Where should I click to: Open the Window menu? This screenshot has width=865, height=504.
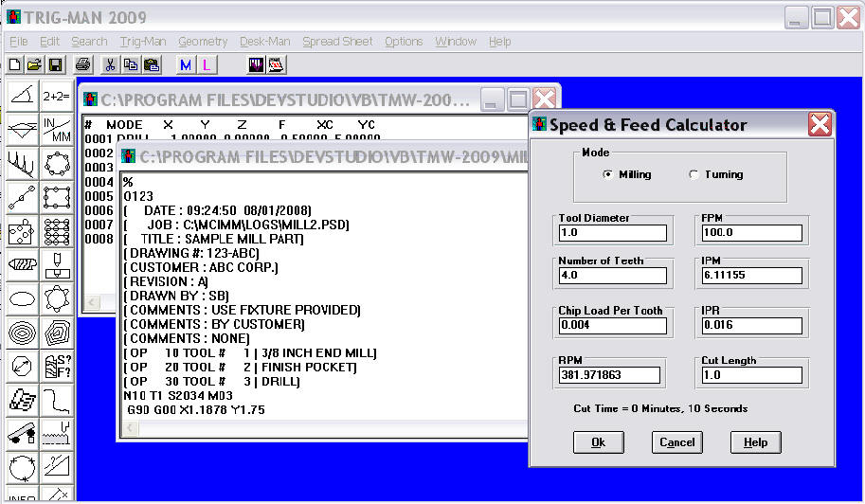pos(456,42)
